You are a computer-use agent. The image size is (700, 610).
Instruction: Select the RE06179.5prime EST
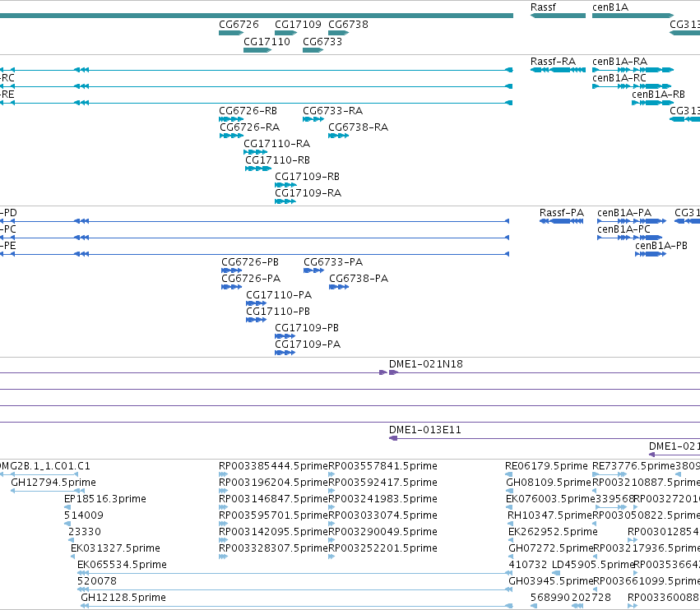coord(508,474)
